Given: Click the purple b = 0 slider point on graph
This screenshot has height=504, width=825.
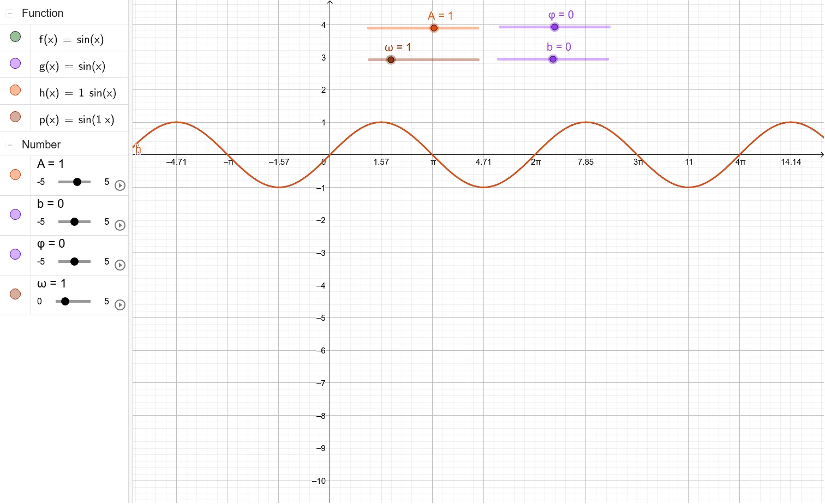Looking at the screenshot, I should click(x=553, y=59).
